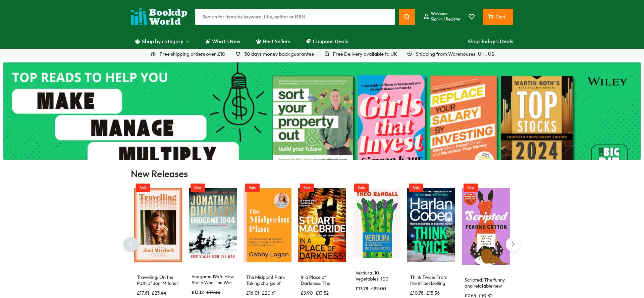Image resolution: width=644 pixels, height=298 pixels.
Task: Open title link In a Place of Darkness
Action: (315, 280)
